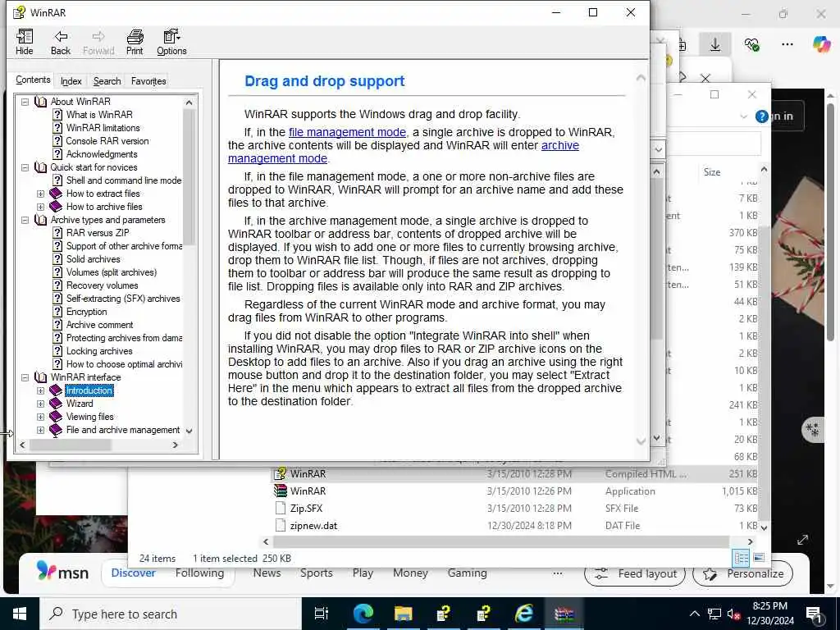The width and height of the screenshot is (840, 630).
Task: Expand File and archive management node
Action: click(40, 430)
